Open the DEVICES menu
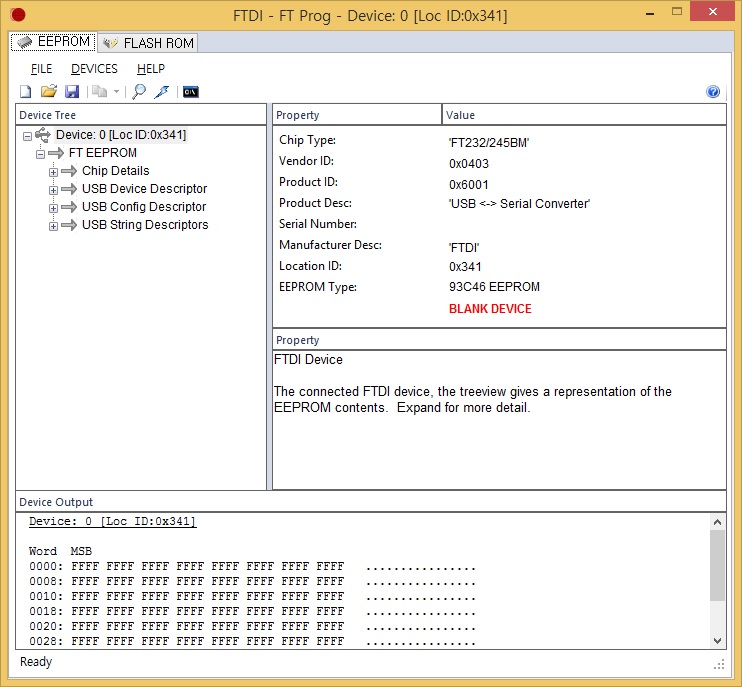 point(94,69)
